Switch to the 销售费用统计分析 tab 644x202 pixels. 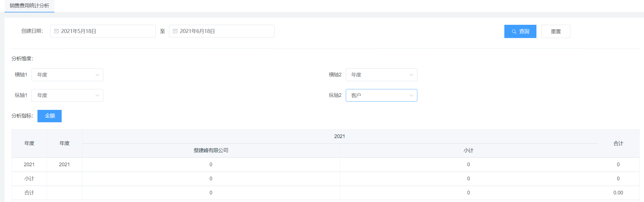(29, 6)
